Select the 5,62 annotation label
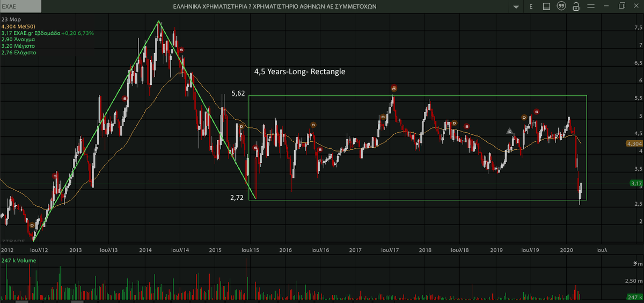The height and width of the screenshot is (303, 644). [x=238, y=93]
